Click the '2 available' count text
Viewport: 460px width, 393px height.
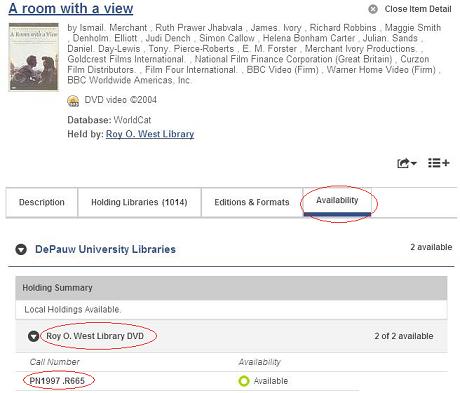click(431, 247)
